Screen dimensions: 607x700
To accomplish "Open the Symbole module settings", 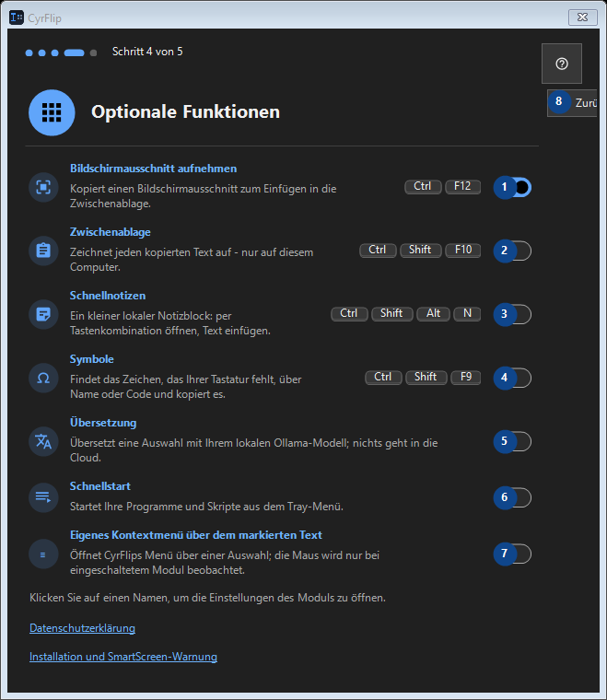I will pyautogui.click(x=92, y=359).
